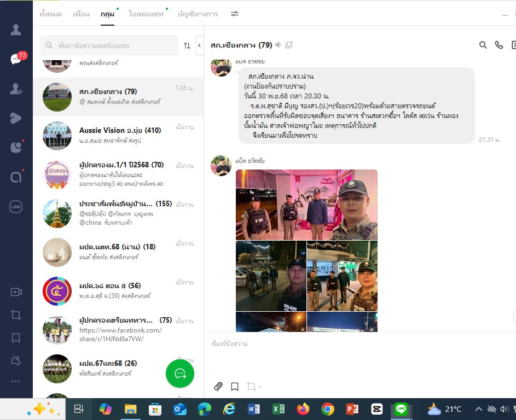Open the Keep bookmark icon in sidebar
The width and height of the screenshot is (516, 420).
(x=16, y=337)
